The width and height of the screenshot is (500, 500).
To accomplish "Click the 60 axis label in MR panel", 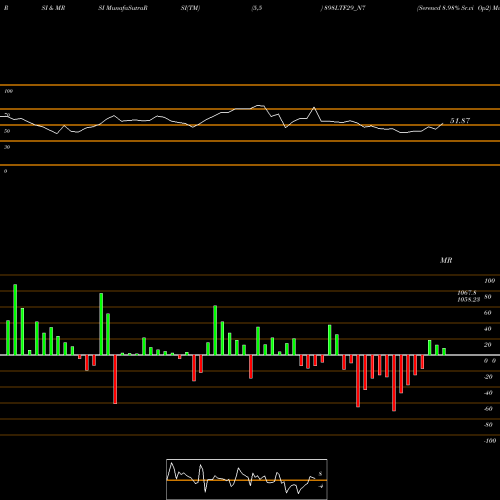I will (x=488, y=313).
